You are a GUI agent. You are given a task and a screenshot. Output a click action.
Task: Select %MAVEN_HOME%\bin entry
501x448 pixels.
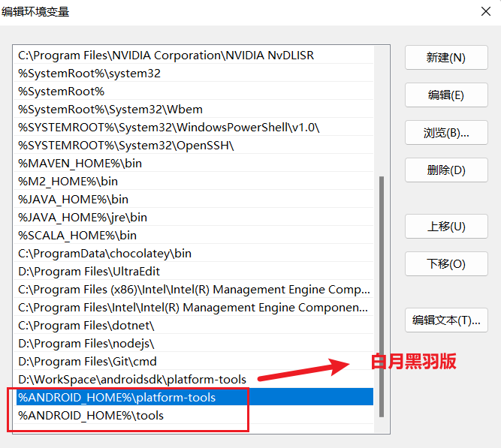[x=193, y=163]
